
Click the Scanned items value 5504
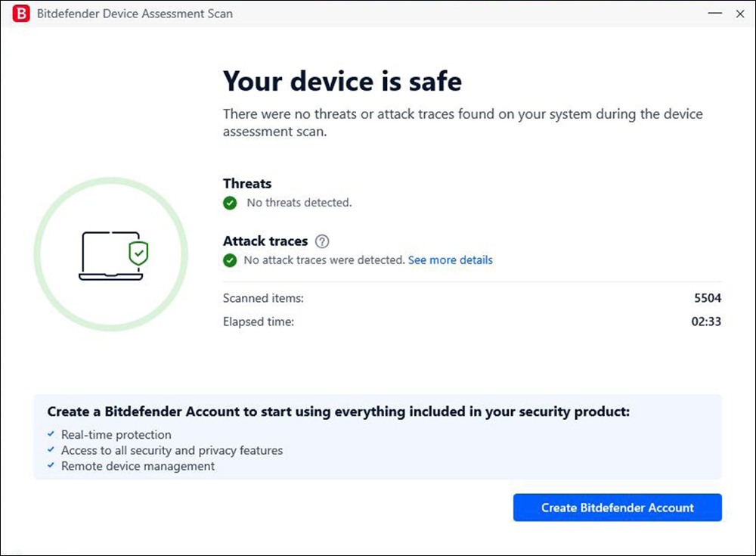tap(707, 298)
